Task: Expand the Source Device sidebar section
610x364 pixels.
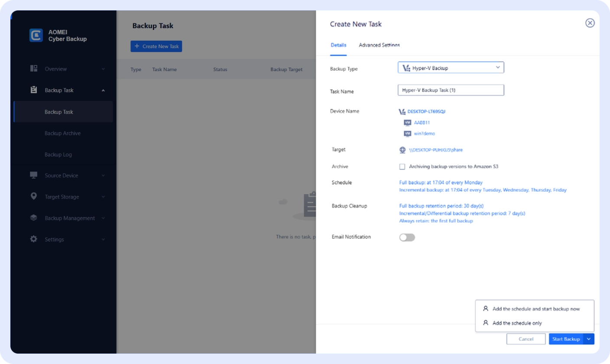Action: click(103, 175)
